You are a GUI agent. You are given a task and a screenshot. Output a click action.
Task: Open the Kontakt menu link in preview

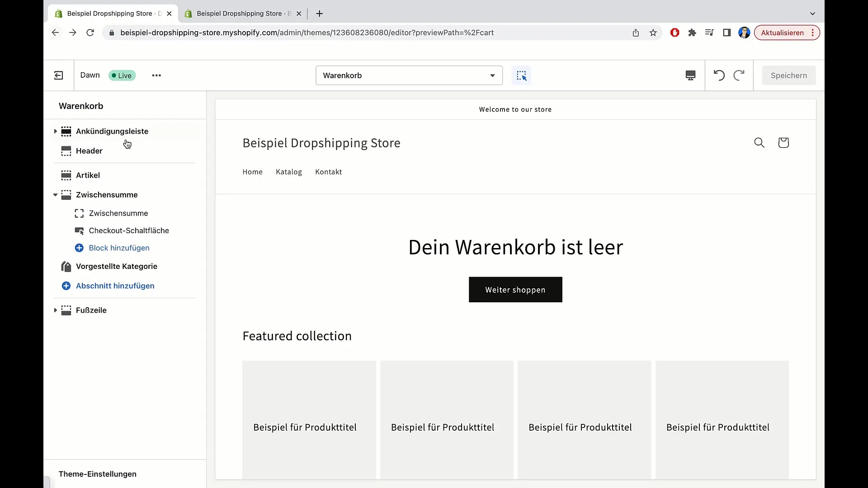click(329, 172)
